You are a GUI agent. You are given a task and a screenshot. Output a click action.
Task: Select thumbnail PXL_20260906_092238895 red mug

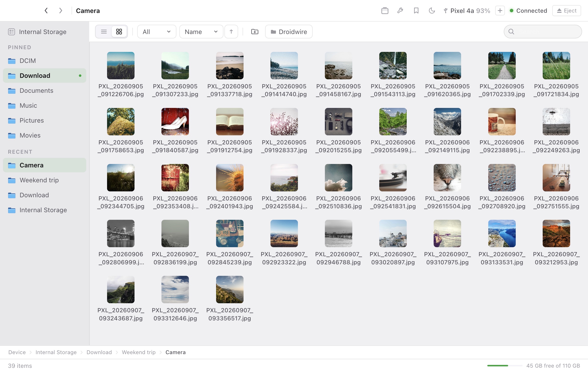(502, 122)
